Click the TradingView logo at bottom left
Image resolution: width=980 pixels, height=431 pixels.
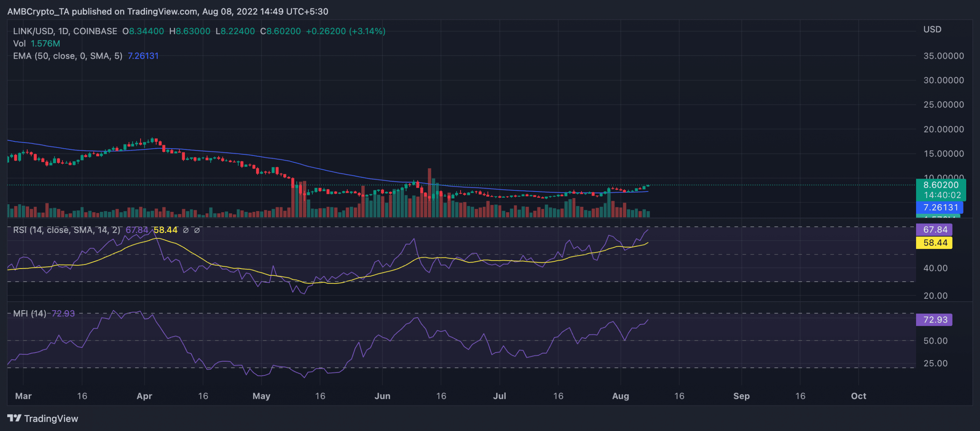42,418
